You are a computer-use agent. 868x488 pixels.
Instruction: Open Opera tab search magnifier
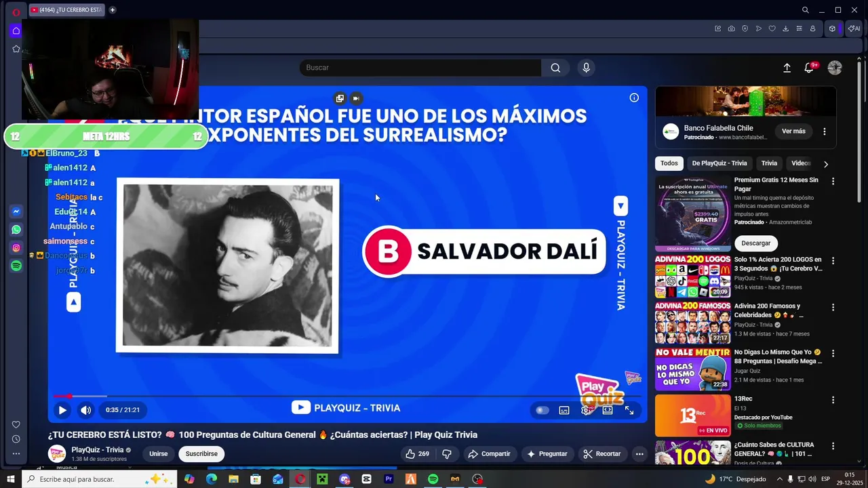(x=805, y=10)
